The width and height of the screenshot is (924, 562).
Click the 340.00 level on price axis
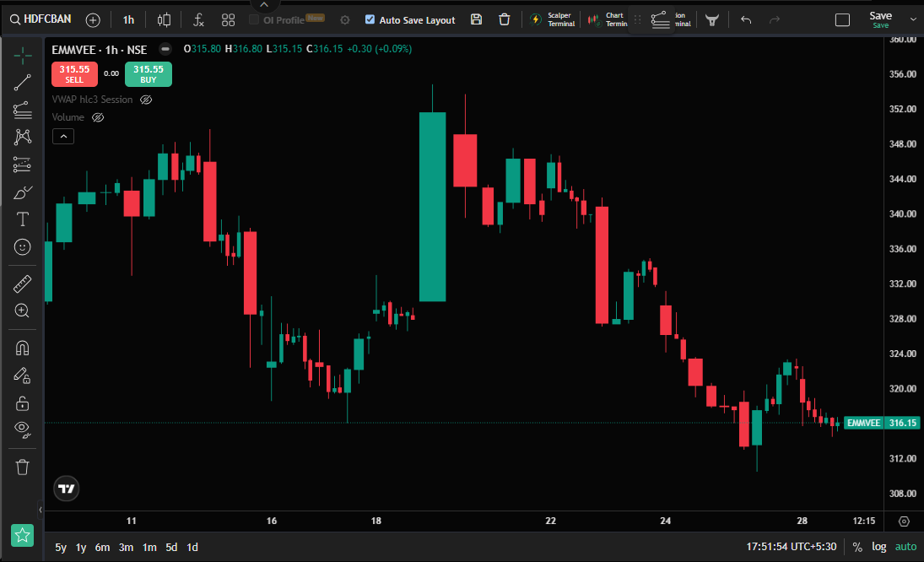coord(903,213)
